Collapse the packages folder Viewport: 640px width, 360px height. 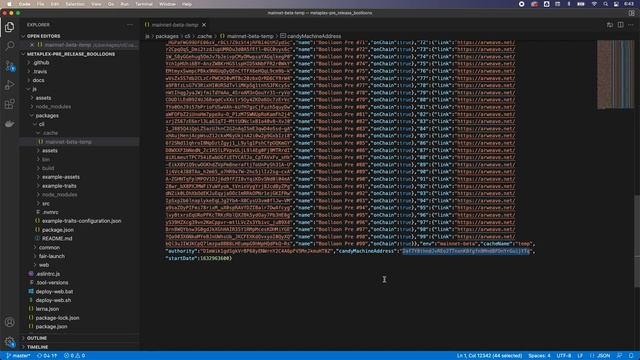pyautogui.click(x=47, y=116)
